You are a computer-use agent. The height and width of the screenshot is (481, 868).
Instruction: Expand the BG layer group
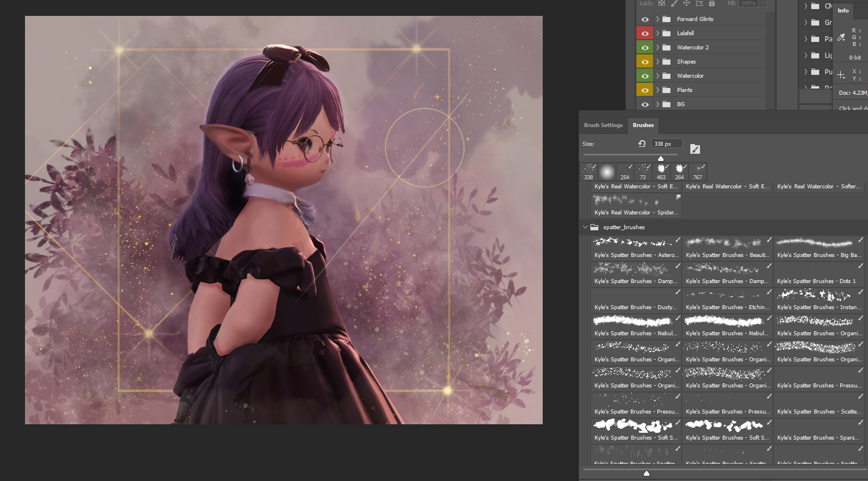[x=657, y=104]
